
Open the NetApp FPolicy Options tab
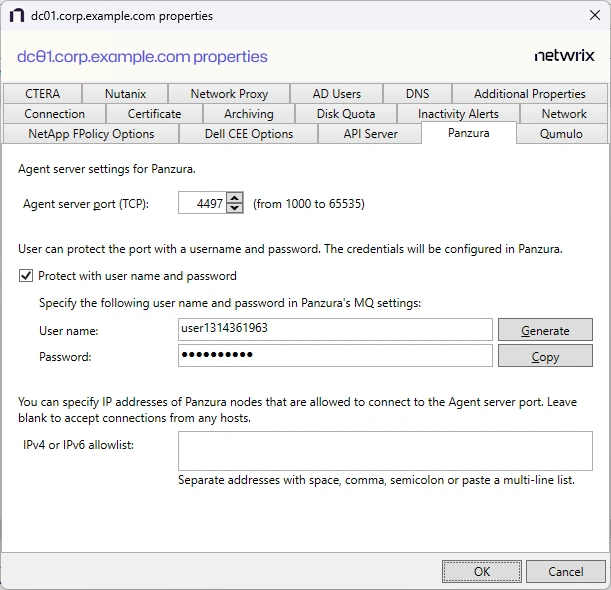coord(91,134)
